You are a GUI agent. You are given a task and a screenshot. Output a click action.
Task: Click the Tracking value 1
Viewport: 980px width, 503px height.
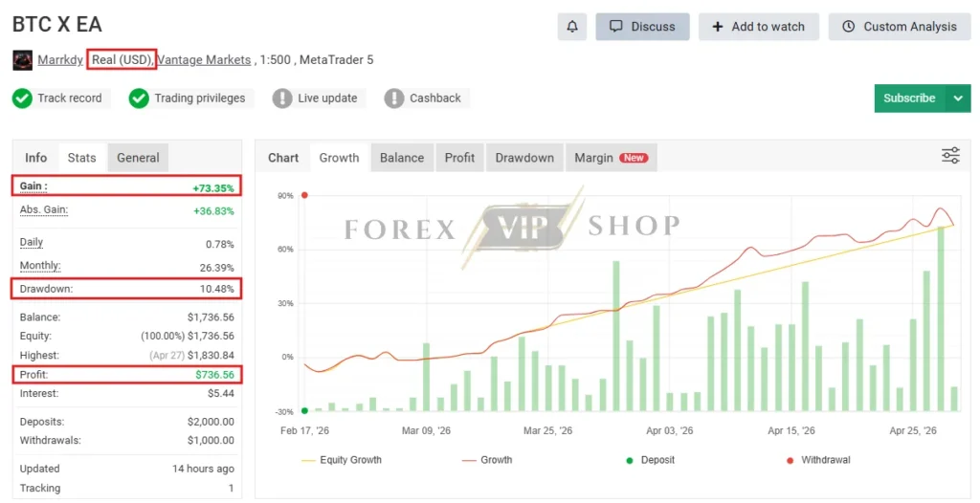(232, 488)
